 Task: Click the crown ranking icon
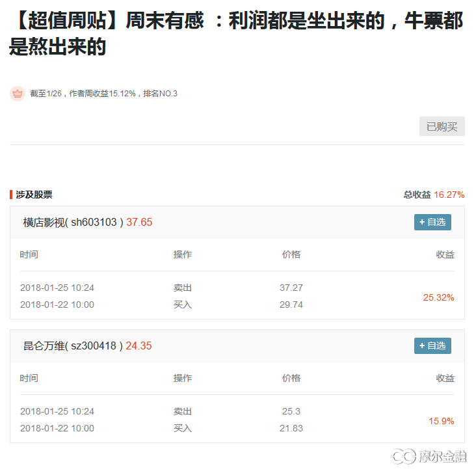18,94
